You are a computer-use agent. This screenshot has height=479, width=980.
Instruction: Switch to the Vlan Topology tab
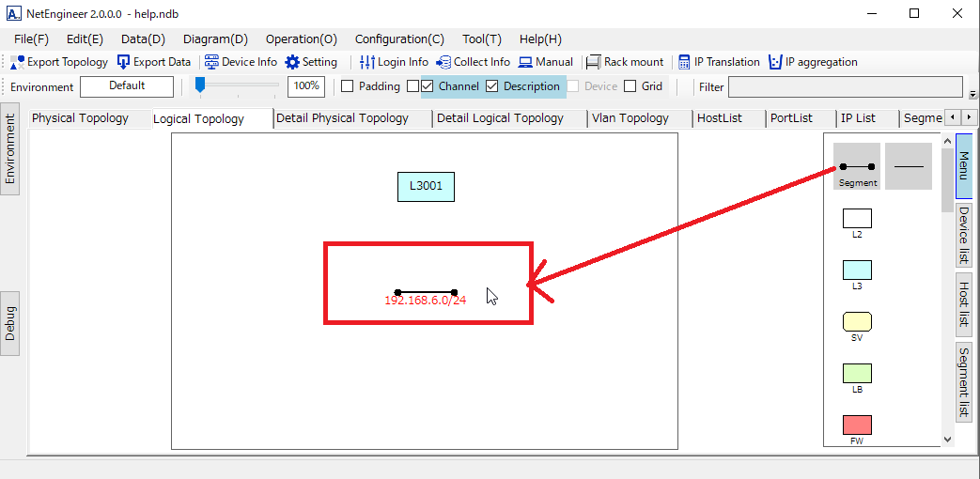tap(630, 118)
